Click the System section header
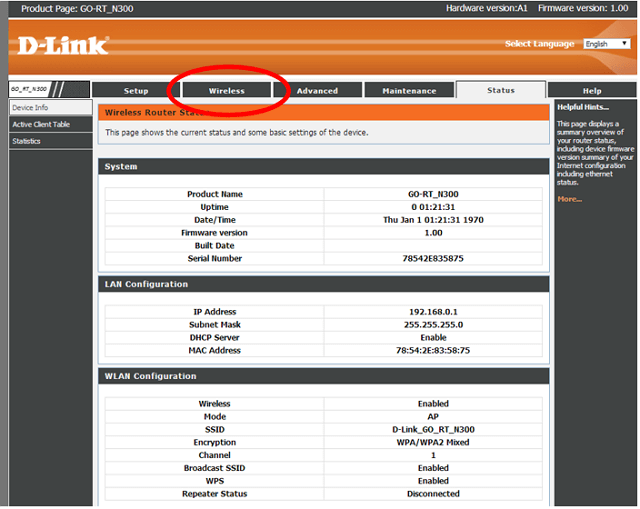 (324, 167)
